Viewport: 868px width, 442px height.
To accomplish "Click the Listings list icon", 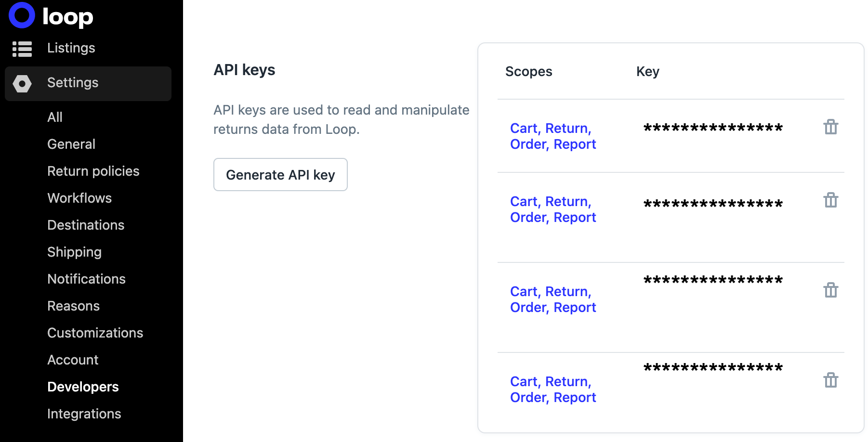I will pyautogui.click(x=22, y=49).
